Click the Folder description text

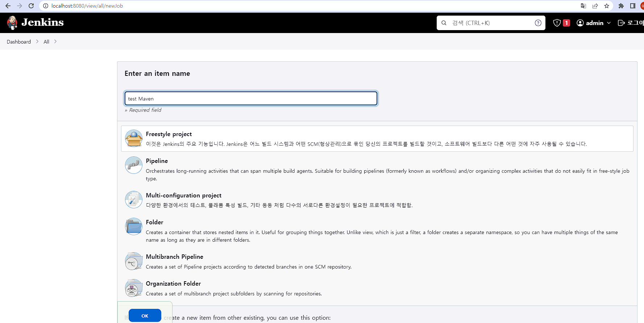(x=382, y=236)
